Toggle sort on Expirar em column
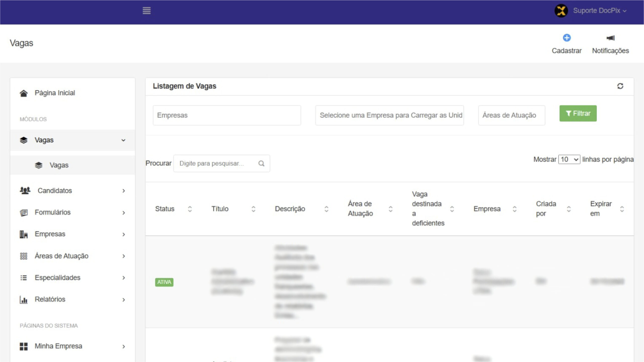The width and height of the screenshot is (644, 362). point(622,209)
